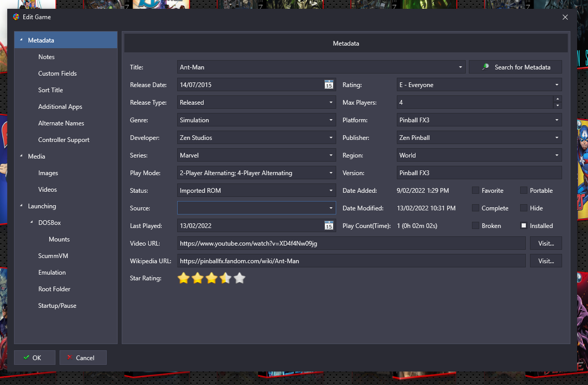Image resolution: width=588 pixels, height=385 pixels.
Task: Enable the Favorite checkbox
Action: click(x=476, y=190)
